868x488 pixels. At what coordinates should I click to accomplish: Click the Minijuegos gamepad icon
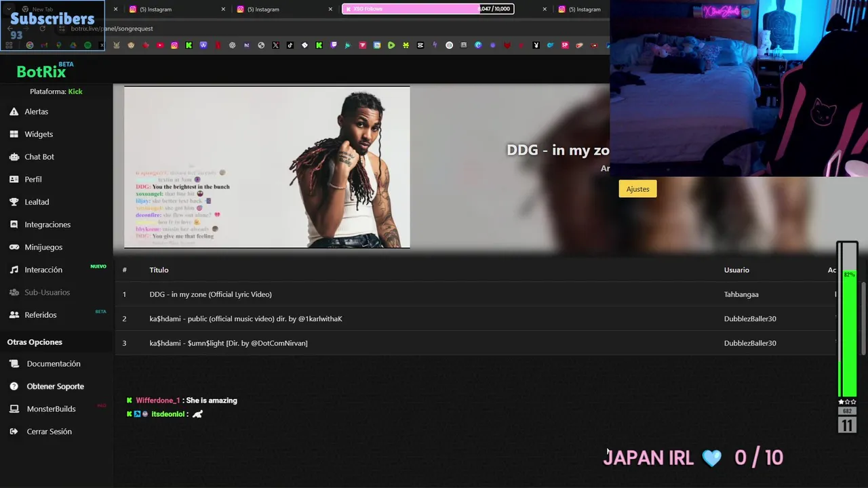(14, 247)
